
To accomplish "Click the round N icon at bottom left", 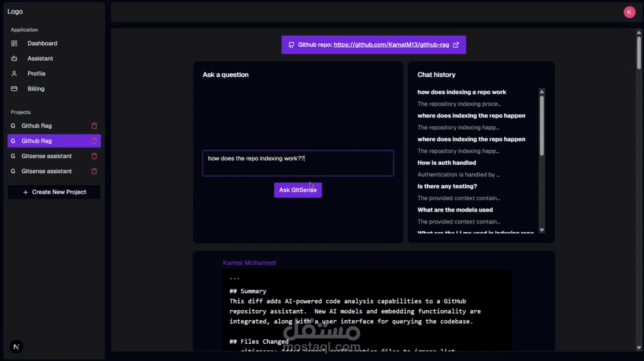I will 16,347.
